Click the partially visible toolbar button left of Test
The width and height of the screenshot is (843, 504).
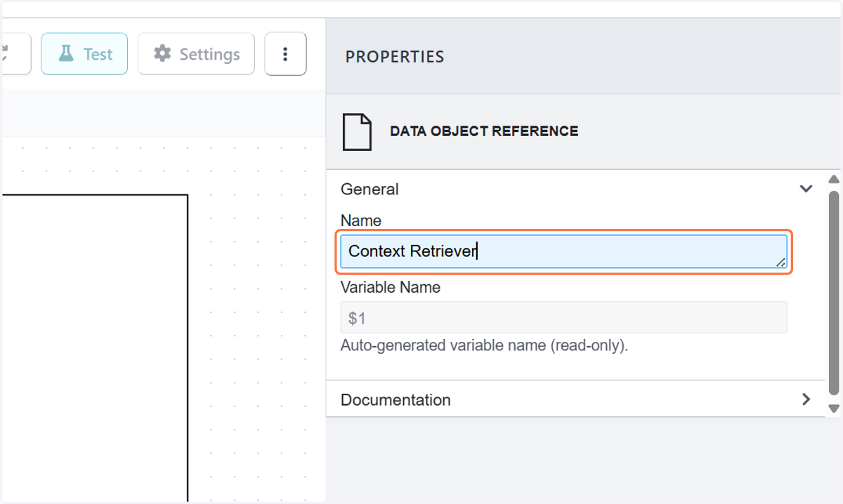(x=15, y=54)
